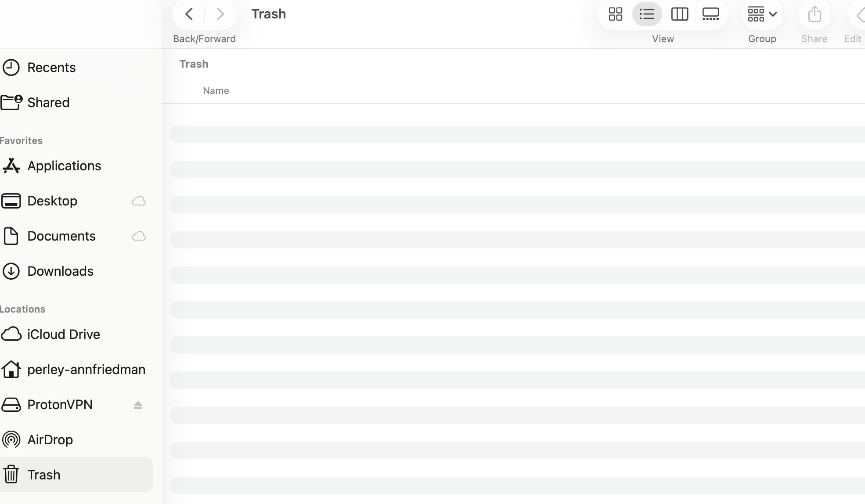Select iCloud Drive under Locations
Screen dimensions: 865x504
pyautogui.click(x=63, y=335)
